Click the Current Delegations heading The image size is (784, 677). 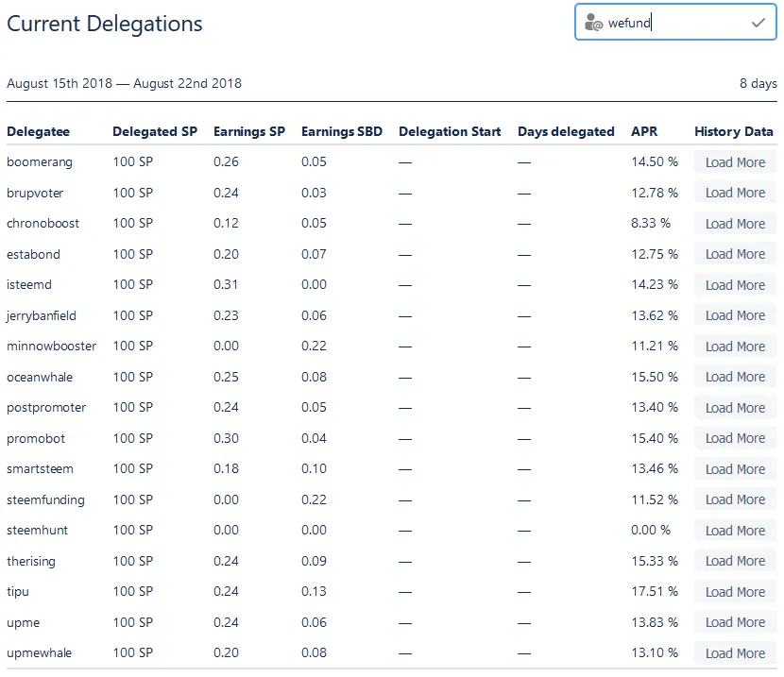tap(105, 24)
